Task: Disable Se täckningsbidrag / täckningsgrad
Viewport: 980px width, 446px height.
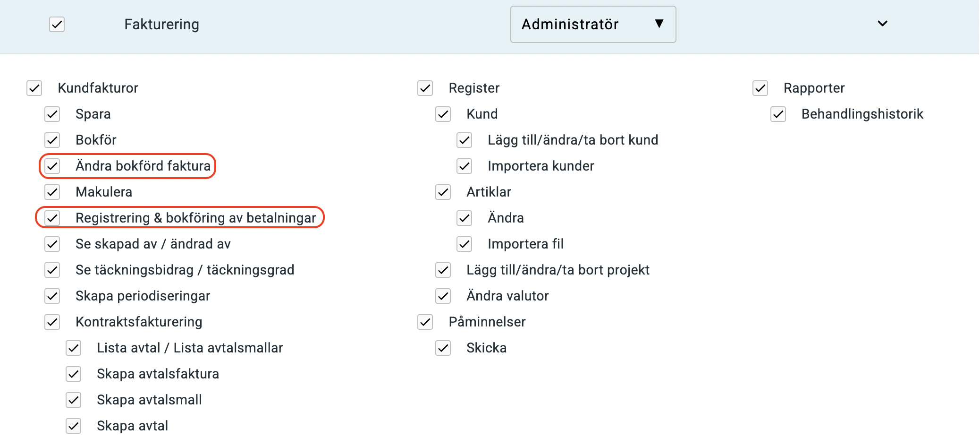Action: coord(52,270)
